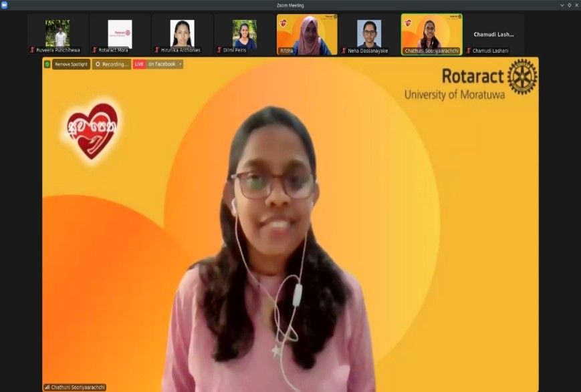Click muted mic icon beside Dilmi Peiris

[219, 50]
